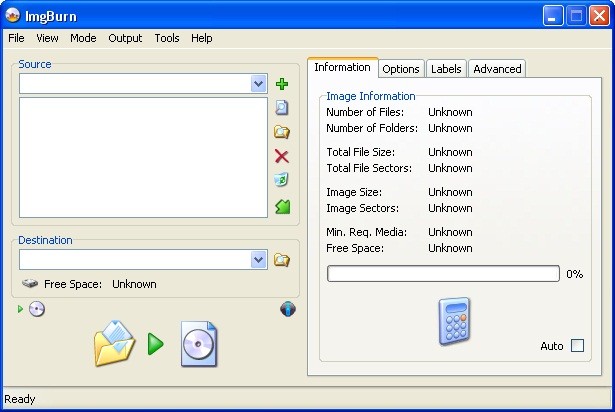
Task: Click the 'Min. Req. Media:' label
Action: [366, 232]
